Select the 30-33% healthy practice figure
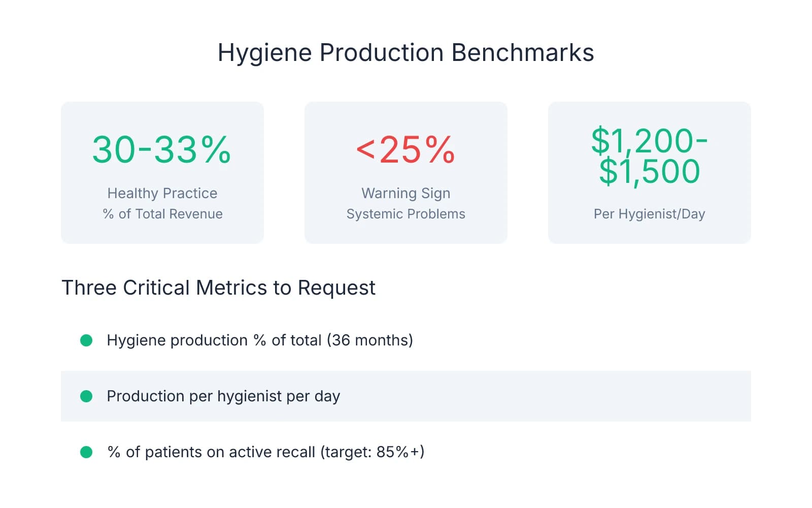Image resolution: width=812 pixels, height=508 pixels. point(162,148)
